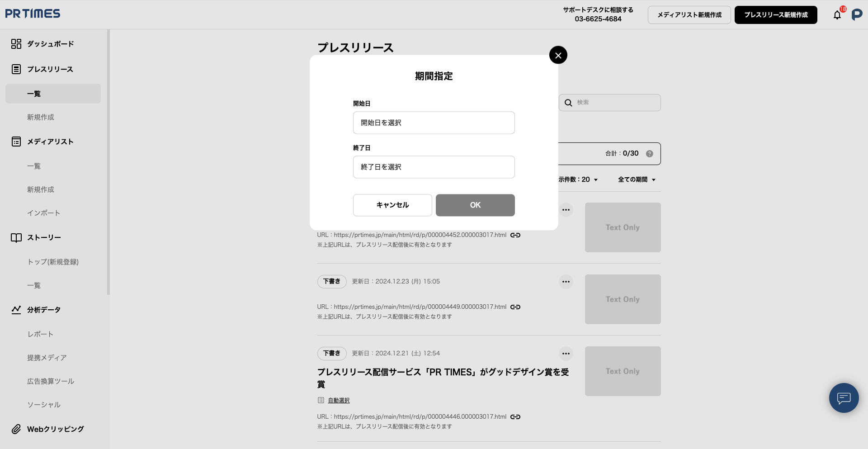Focus the 検索 search field
868x449 pixels.
pyautogui.click(x=610, y=103)
